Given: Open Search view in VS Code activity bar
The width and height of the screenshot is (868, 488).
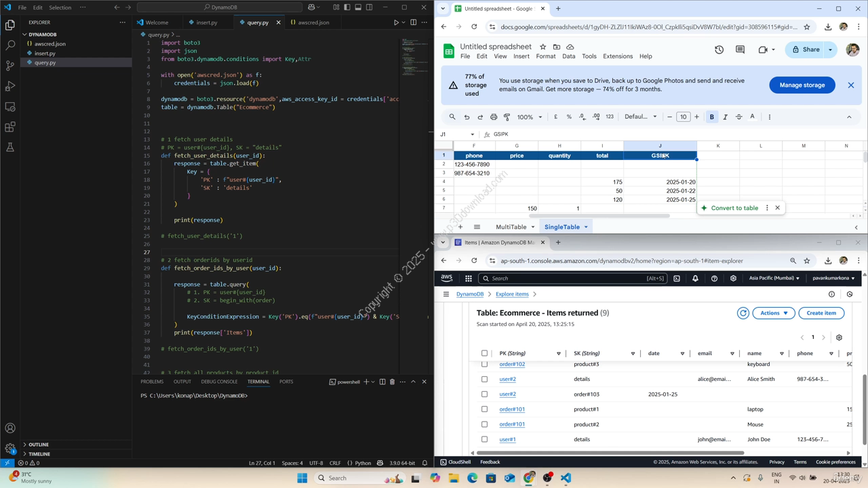Looking at the screenshot, I should (10, 45).
